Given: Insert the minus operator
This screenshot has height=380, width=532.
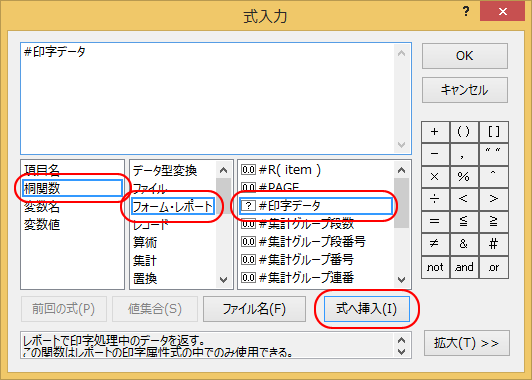Looking at the screenshot, I should (435, 154).
